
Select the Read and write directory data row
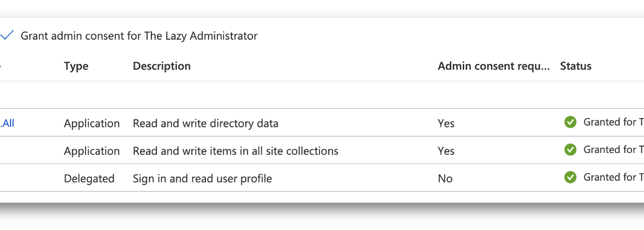point(322,122)
